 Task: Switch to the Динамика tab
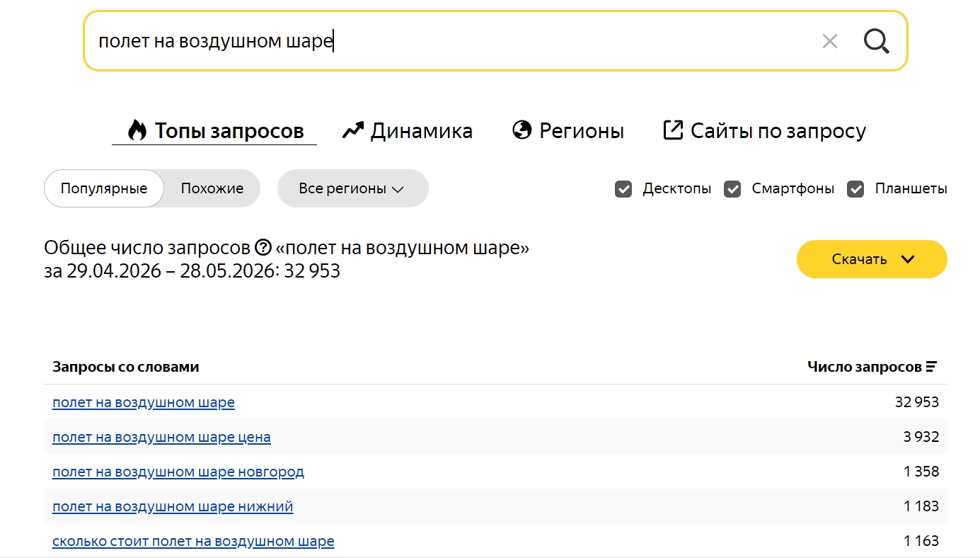[408, 130]
